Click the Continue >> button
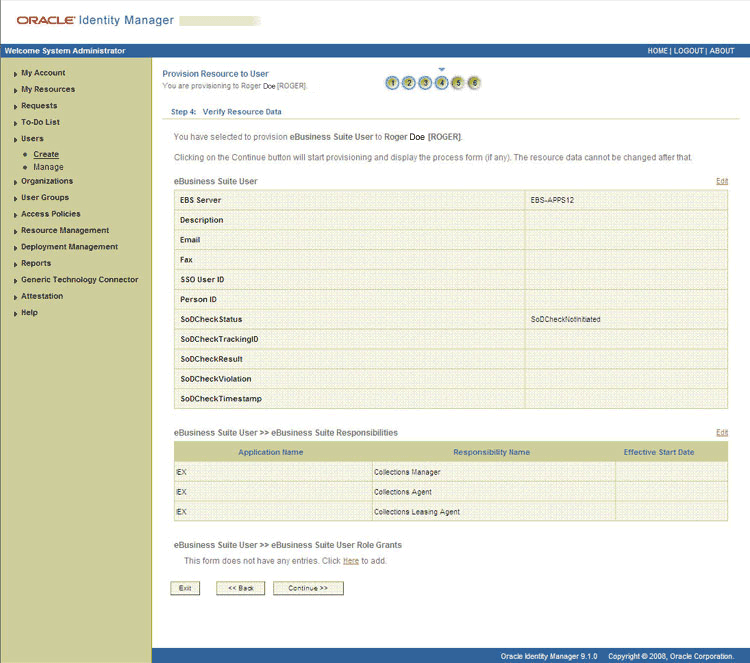 (308, 588)
